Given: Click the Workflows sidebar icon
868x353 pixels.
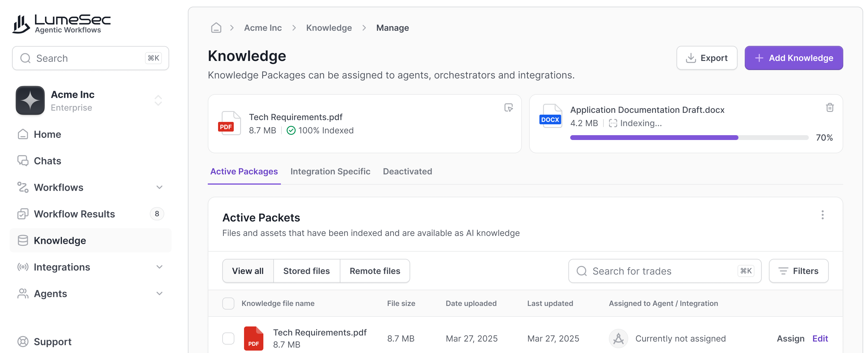Looking at the screenshot, I should (23, 187).
